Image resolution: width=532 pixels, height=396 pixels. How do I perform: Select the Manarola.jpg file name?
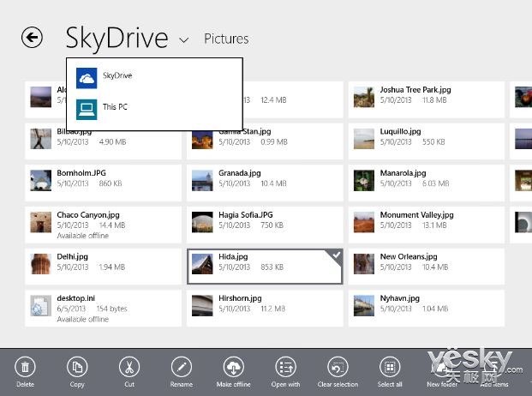click(403, 173)
